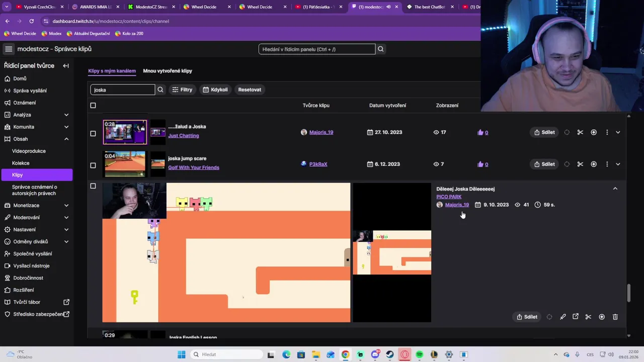Click the Resetovat button

point(250,89)
